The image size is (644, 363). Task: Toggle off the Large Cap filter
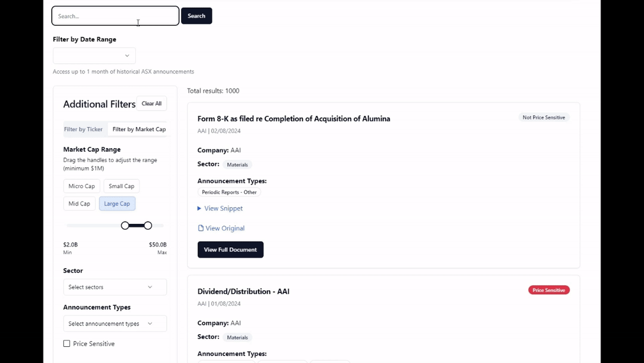(x=117, y=204)
